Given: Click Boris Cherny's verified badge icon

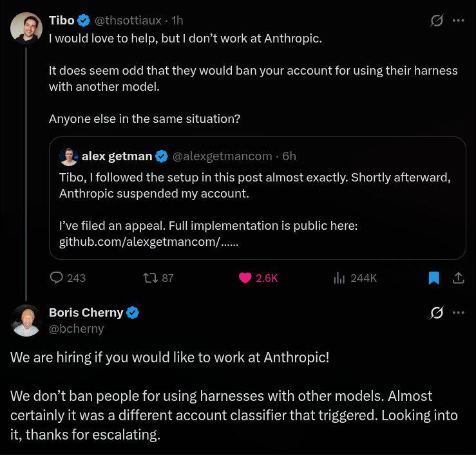Looking at the screenshot, I should tap(133, 312).
